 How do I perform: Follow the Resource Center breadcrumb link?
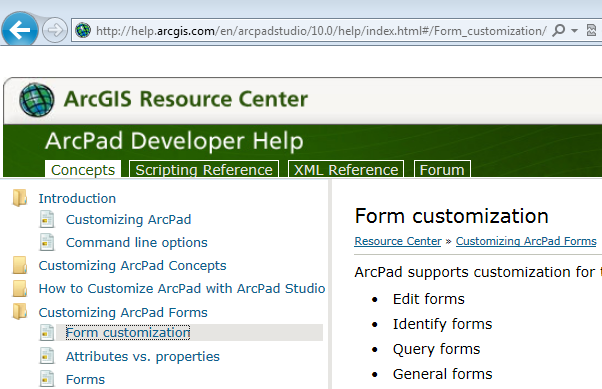tap(398, 241)
